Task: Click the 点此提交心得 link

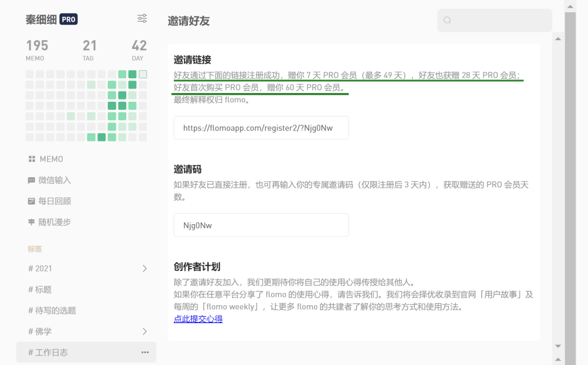Action: [198, 319]
